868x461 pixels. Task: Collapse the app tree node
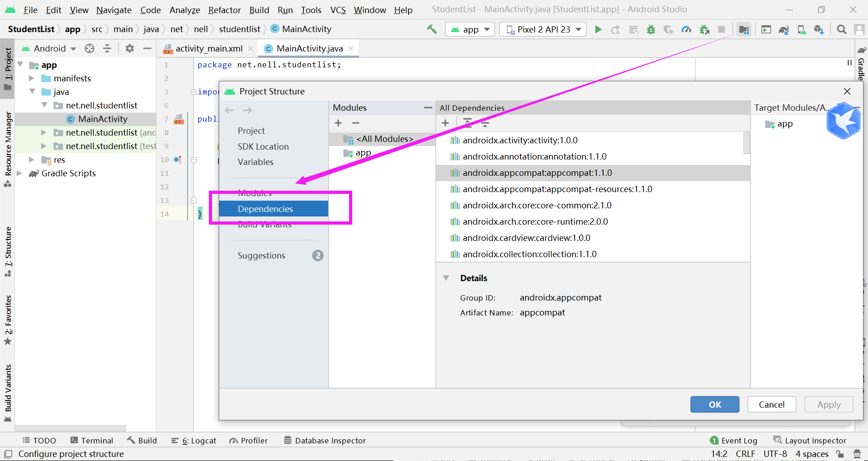tap(20, 65)
